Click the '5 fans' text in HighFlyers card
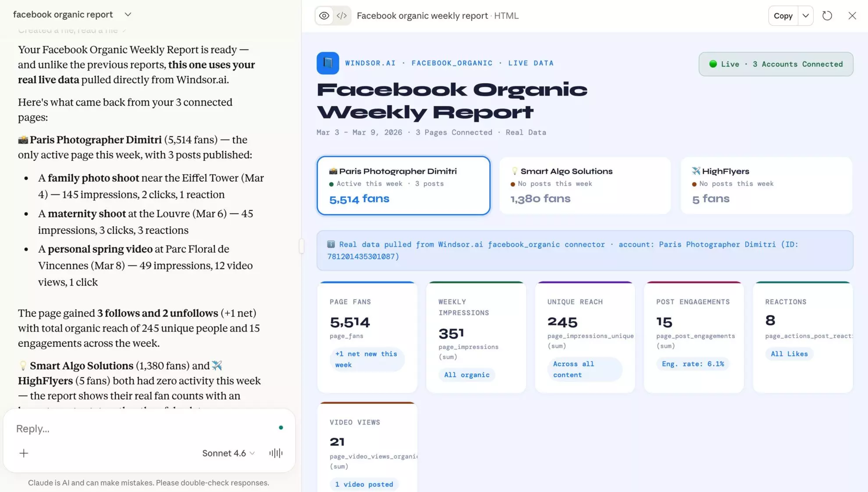The image size is (868, 492). tap(711, 199)
